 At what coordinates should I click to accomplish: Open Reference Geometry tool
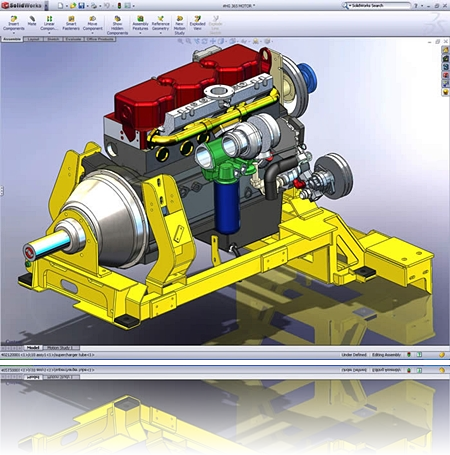coord(161,23)
